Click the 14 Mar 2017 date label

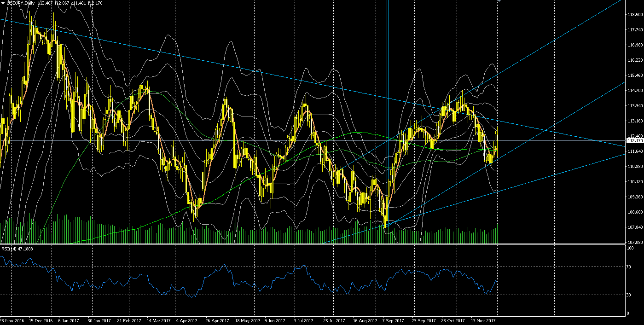point(158,320)
